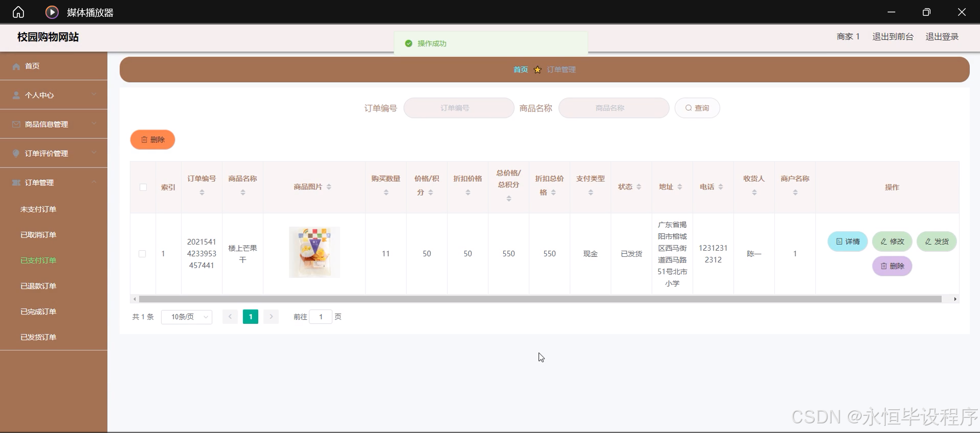Expand the 个人中心 menu chevron
The height and width of the screenshot is (433, 980).
coord(94,94)
